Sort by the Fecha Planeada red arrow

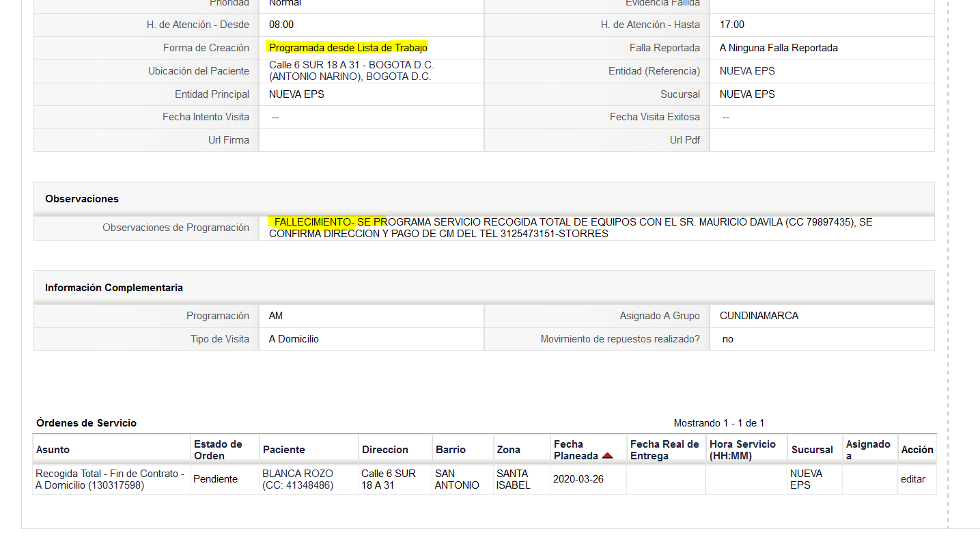pos(607,456)
